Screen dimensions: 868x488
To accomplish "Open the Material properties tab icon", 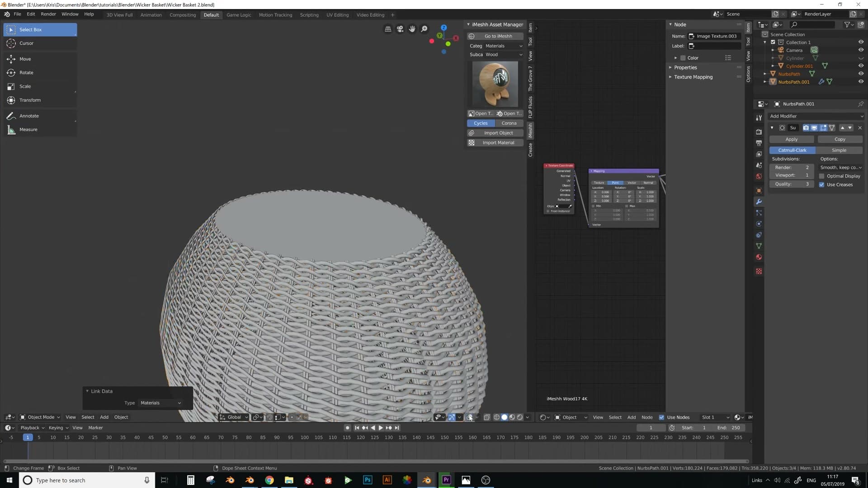I will [x=759, y=258].
